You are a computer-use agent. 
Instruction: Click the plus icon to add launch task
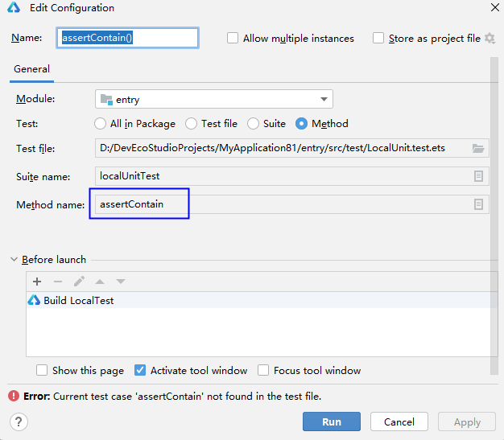37,282
